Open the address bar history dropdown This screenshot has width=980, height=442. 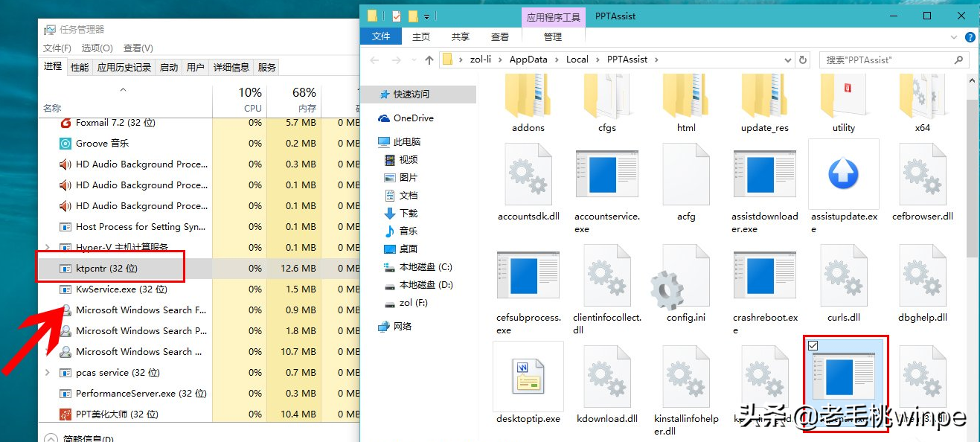pos(787,60)
